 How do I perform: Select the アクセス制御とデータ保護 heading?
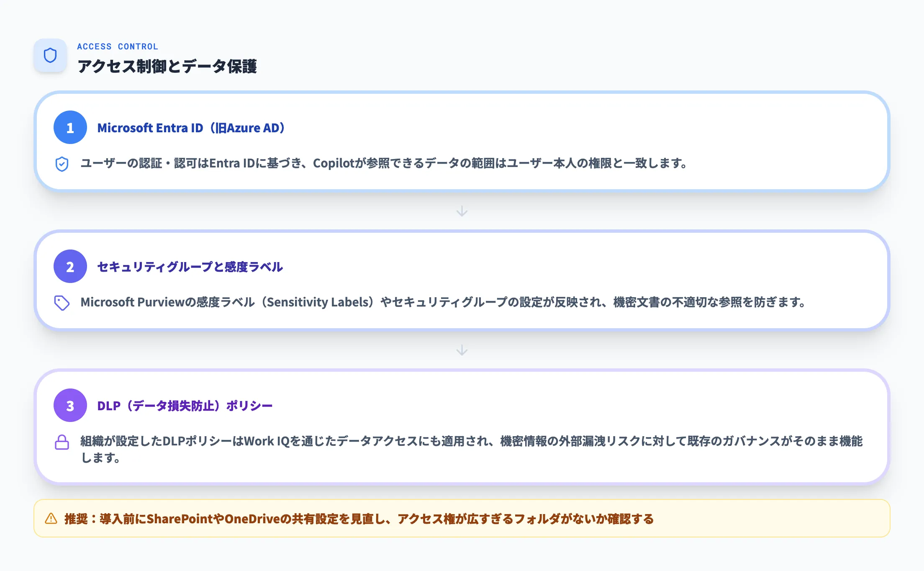(168, 65)
